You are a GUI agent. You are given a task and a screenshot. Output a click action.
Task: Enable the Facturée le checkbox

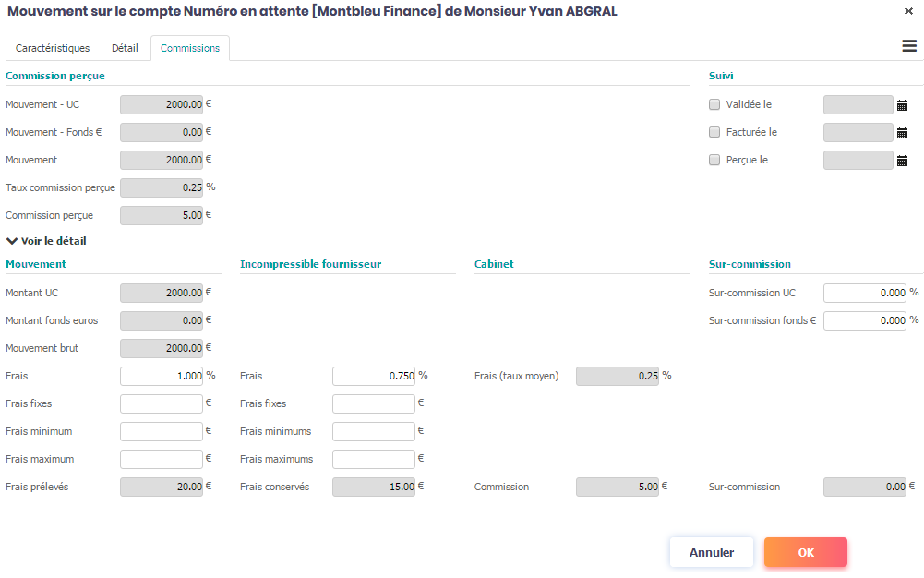tap(714, 133)
